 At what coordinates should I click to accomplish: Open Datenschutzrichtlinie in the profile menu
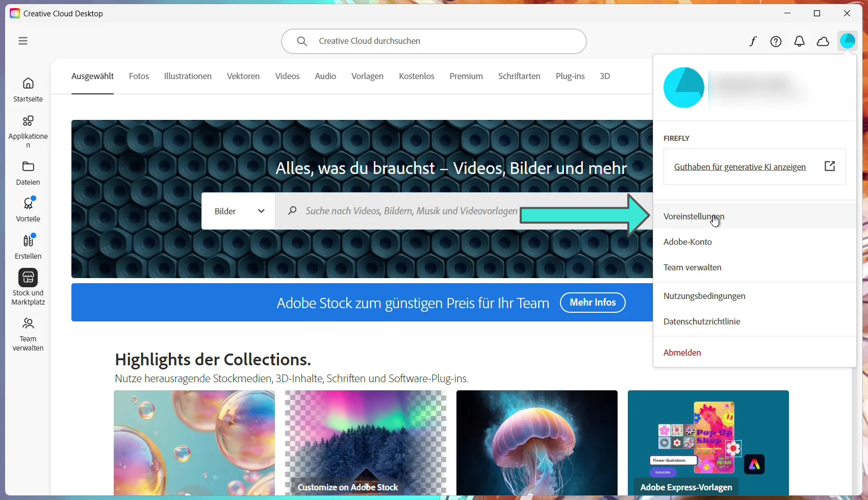click(x=754, y=321)
